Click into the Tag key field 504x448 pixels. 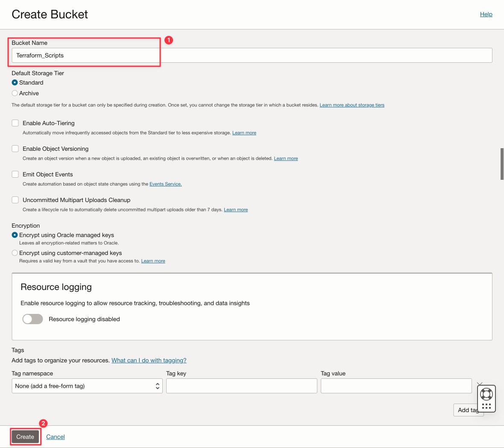pos(241,386)
